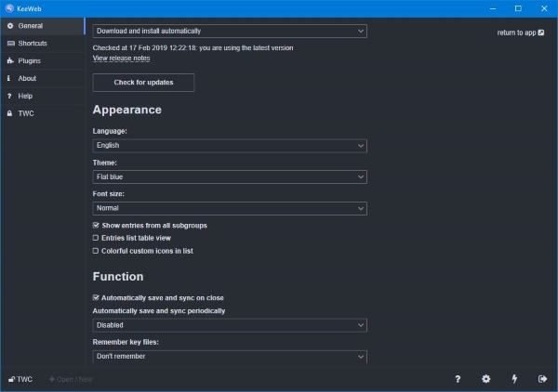The width and height of the screenshot is (558, 392).
Task: Click the keyboard icon beside Shortcuts
Action: [x=10, y=44]
